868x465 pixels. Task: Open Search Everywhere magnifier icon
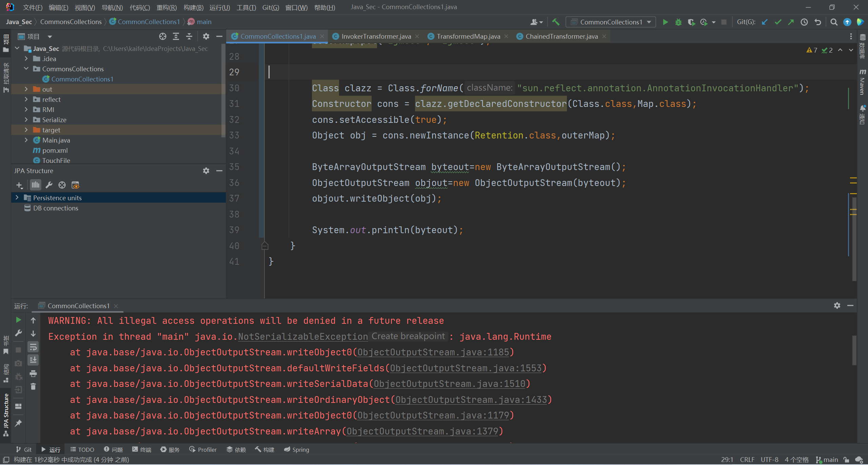834,22
